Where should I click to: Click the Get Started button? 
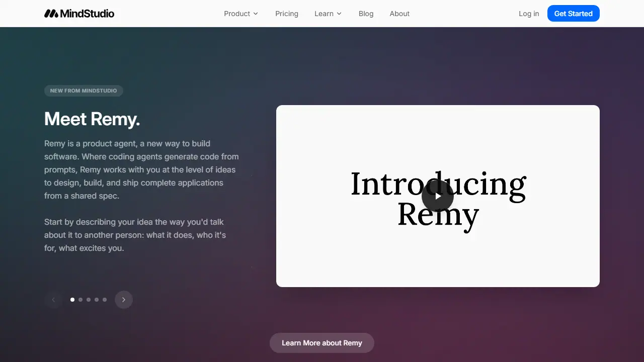(x=574, y=14)
